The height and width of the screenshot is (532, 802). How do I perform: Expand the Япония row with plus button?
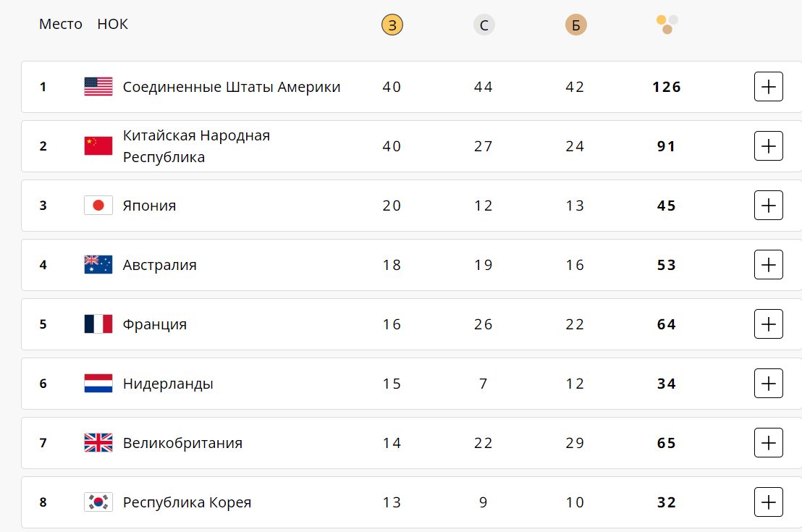tap(769, 206)
